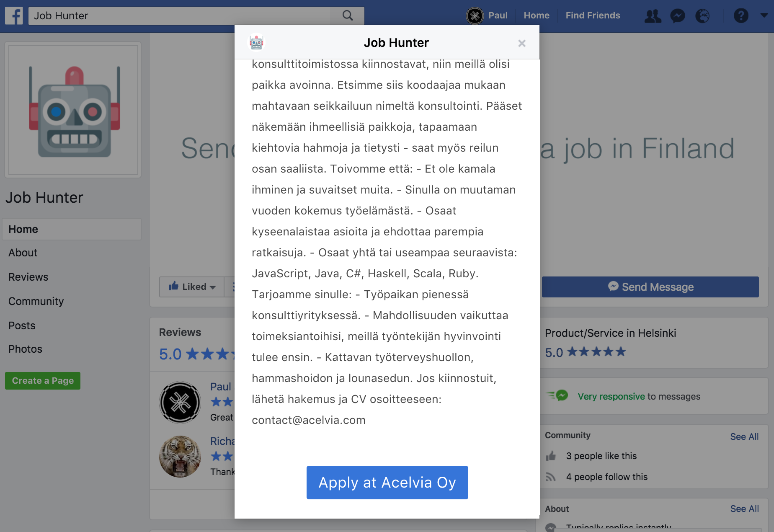Image resolution: width=774 pixels, height=532 pixels.
Task: Select Reviews in page sidebar
Action: pos(28,277)
